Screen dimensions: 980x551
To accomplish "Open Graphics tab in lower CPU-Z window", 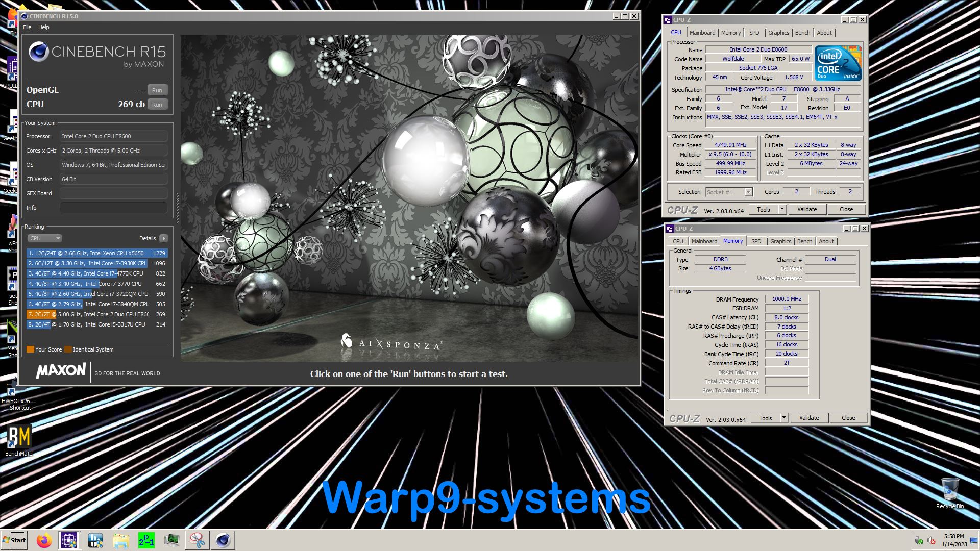I will tap(781, 241).
